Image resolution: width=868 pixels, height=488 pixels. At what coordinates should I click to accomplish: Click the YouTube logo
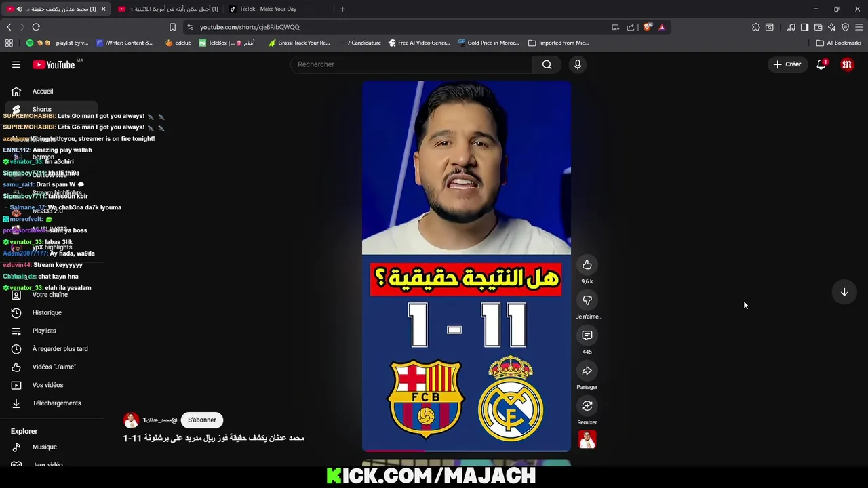point(54,64)
